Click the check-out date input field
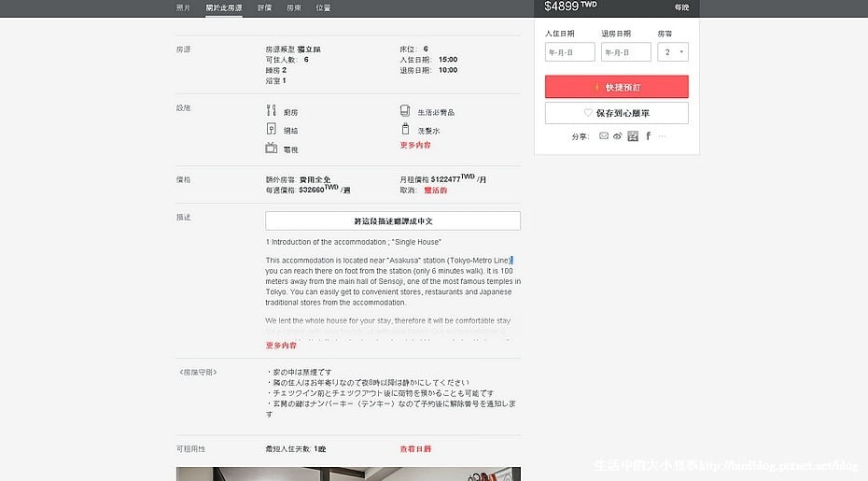The image size is (868, 481). (x=626, y=52)
